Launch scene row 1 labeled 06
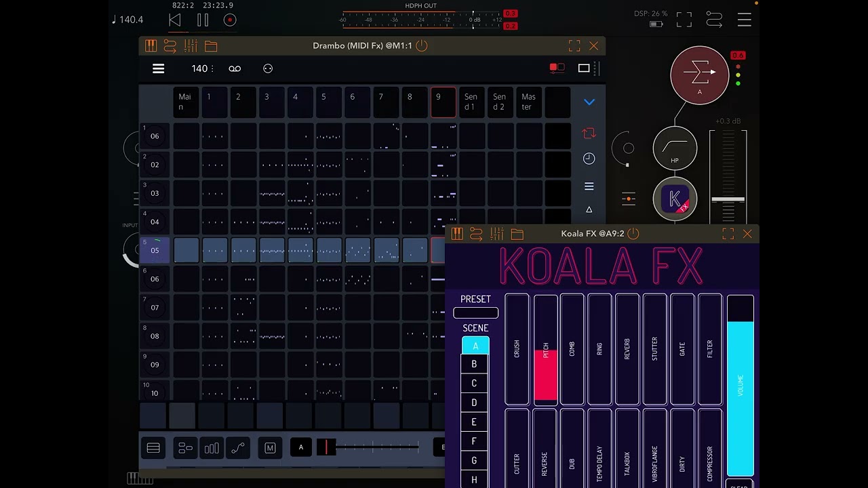This screenshot has width=868, height=488. 155,136
